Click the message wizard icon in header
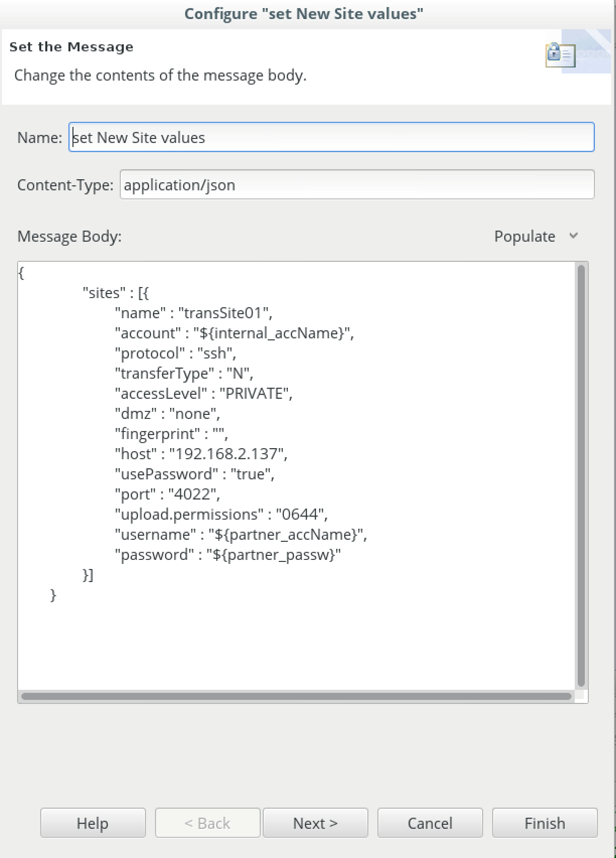Viewport: 616px width, 858px height. click(x=560, y=54)
